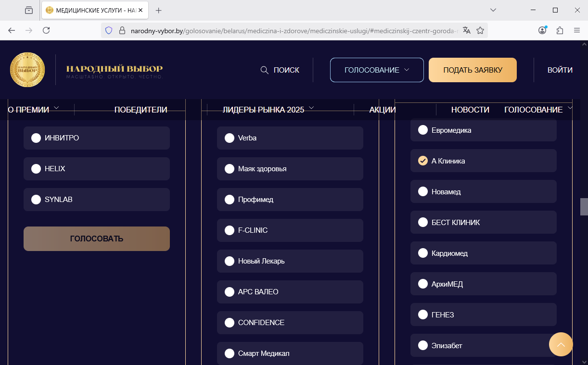Select the Маяк здоровья radio option
The height and width of the screenshot is (365, 588).
coord(290,169)
